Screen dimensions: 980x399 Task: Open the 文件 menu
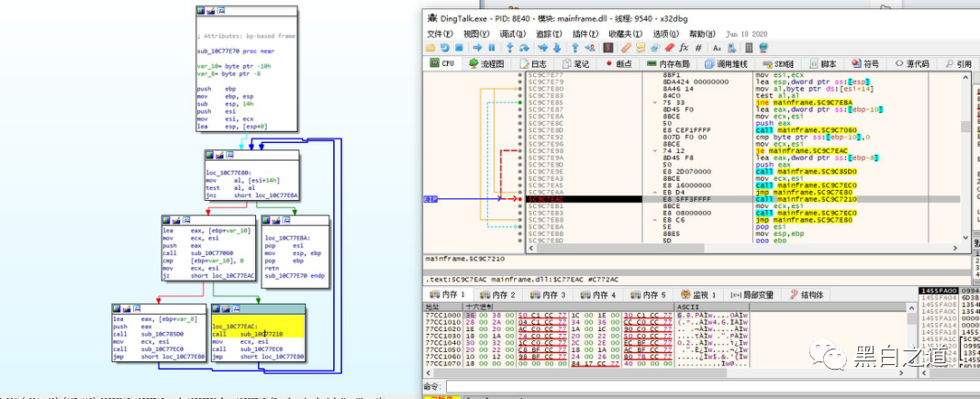[x=442, y=34]
